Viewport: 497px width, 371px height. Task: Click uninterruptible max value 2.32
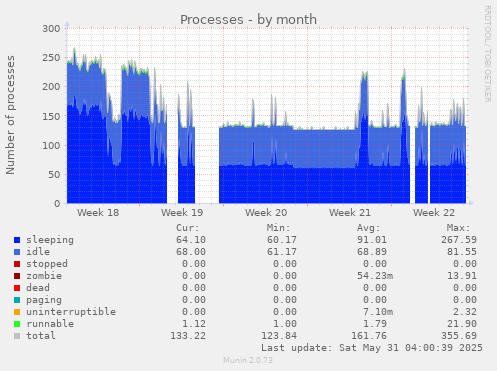[x=465, y=312]
